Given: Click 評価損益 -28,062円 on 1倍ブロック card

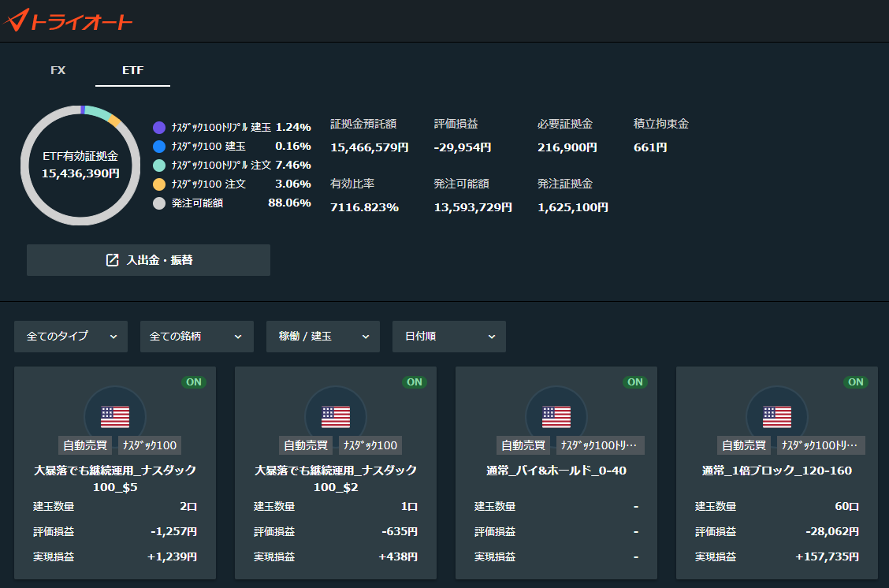Looking at the screenshot, I should point(831,532).
